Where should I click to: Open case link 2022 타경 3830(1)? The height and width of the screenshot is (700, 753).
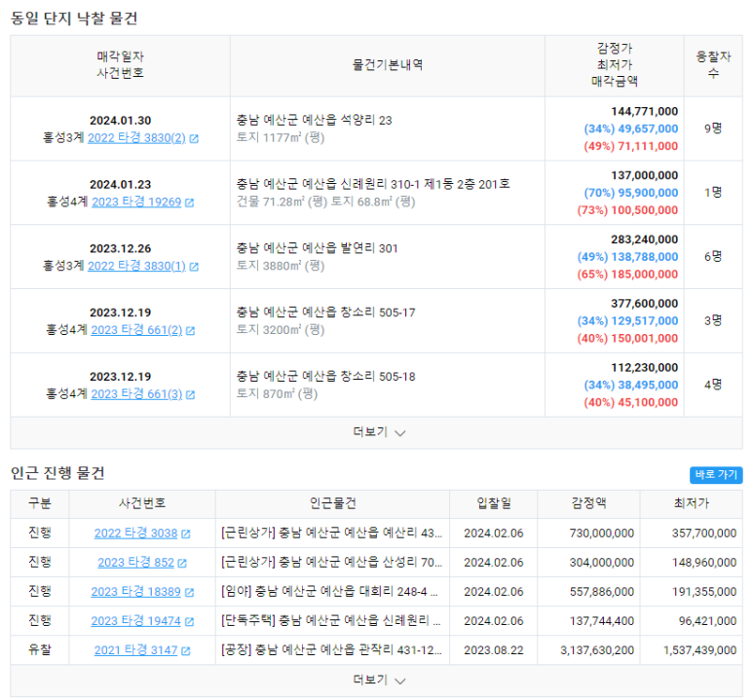136,266
